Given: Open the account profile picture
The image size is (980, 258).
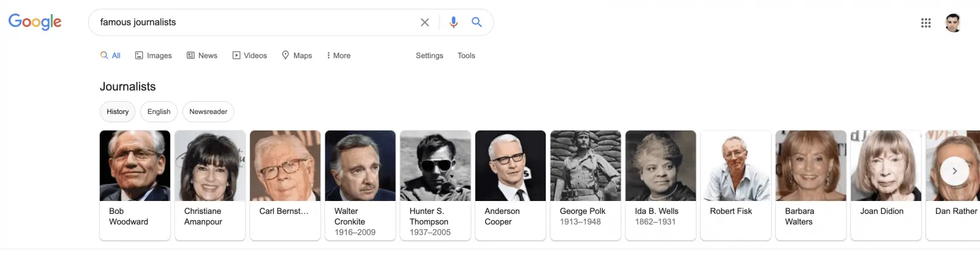Looking at the screenshot, I should (x=952, y=23).
